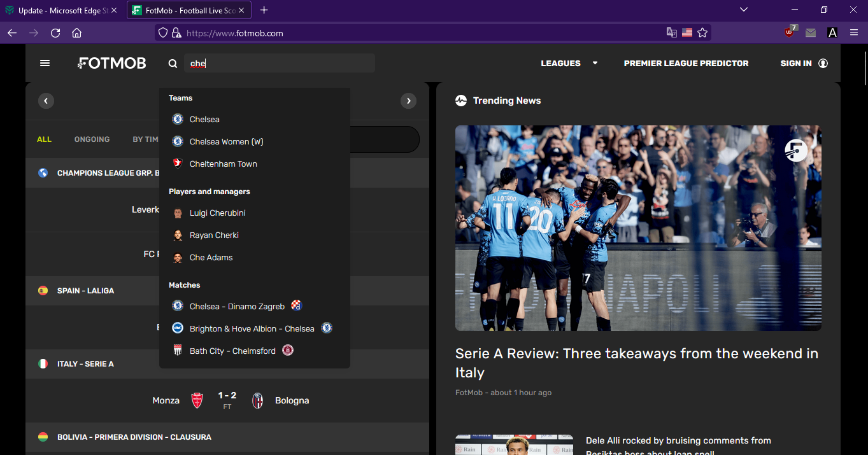This screenshot has height=455, width=868.
Task: Open the site information lock icon
Action: [176, 32]
